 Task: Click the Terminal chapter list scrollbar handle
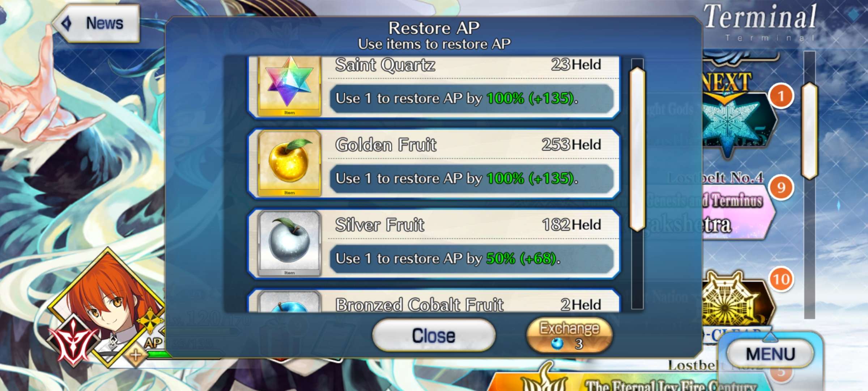pos(809,131)
